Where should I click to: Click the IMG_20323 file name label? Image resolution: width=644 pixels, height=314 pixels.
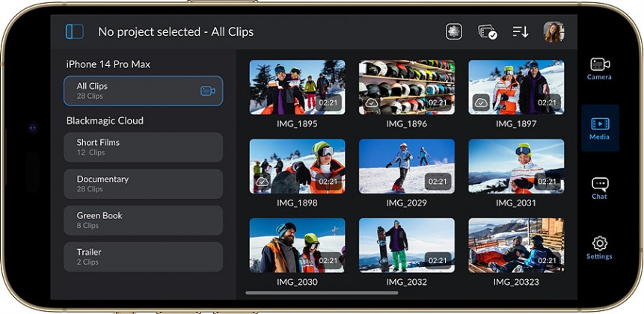516,282
